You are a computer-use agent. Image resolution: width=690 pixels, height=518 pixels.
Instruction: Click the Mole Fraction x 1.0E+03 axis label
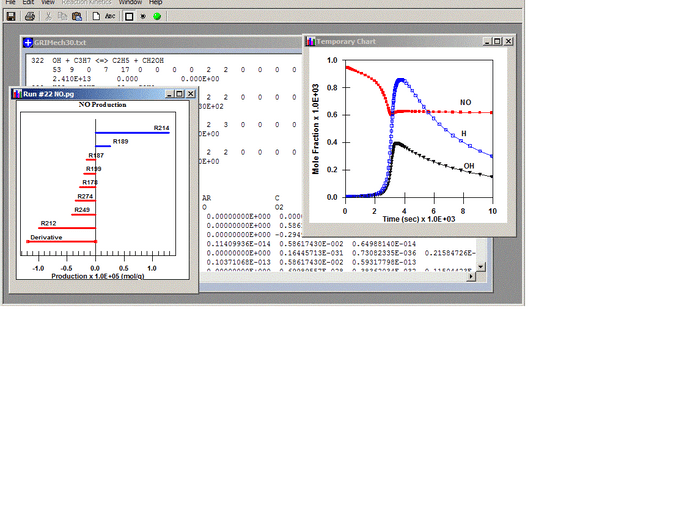(316, 129)
